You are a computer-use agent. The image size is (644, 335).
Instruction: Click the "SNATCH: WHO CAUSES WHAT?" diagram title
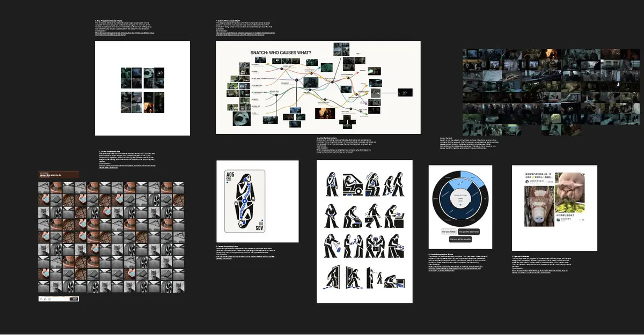[281, 53]
